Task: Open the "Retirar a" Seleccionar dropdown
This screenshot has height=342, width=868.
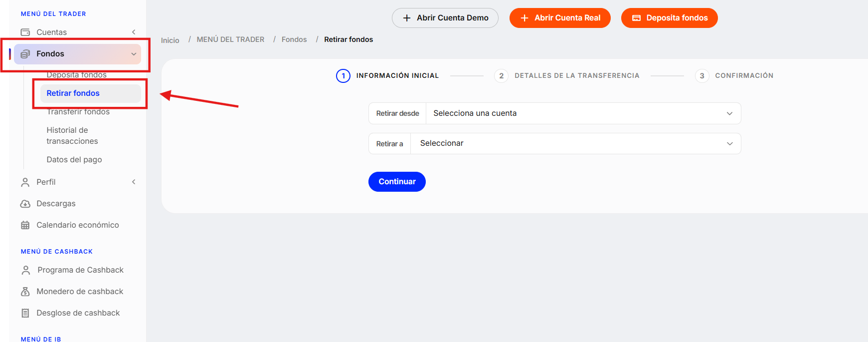Action: click(x=576, y=143)
